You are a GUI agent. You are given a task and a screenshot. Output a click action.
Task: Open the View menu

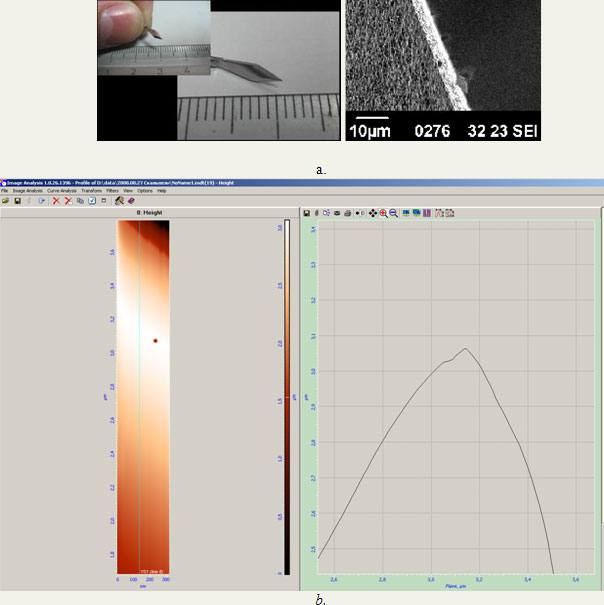point(128,191)
